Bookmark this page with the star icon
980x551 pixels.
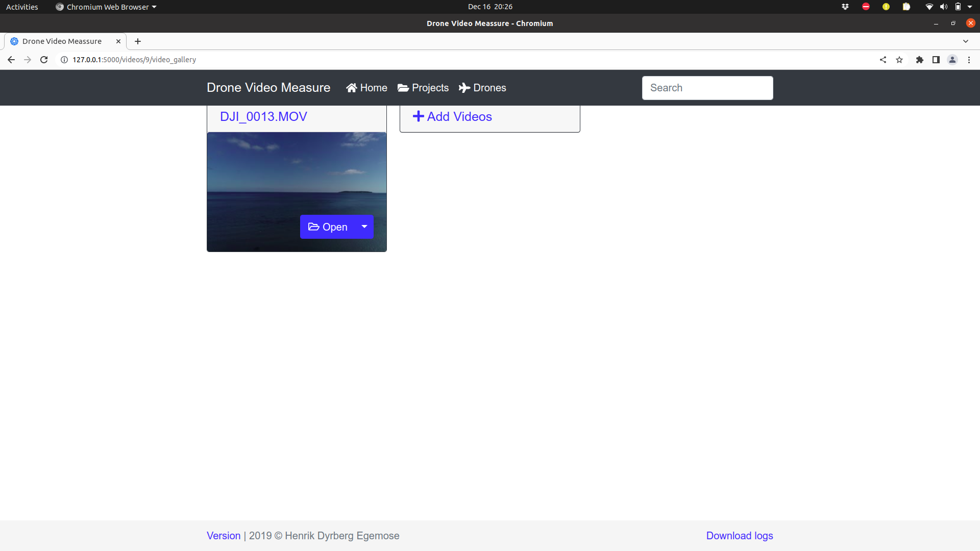pyautogui.click(x=899, y=60)
